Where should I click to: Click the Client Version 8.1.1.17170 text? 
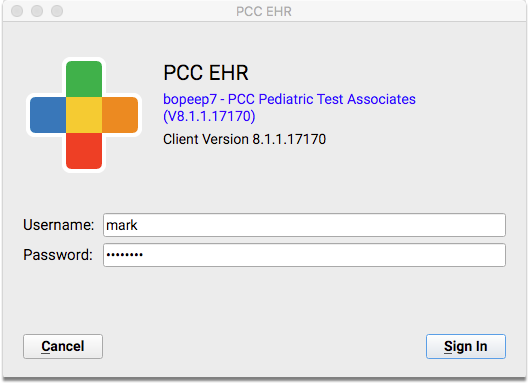click(x=244, y=139)
